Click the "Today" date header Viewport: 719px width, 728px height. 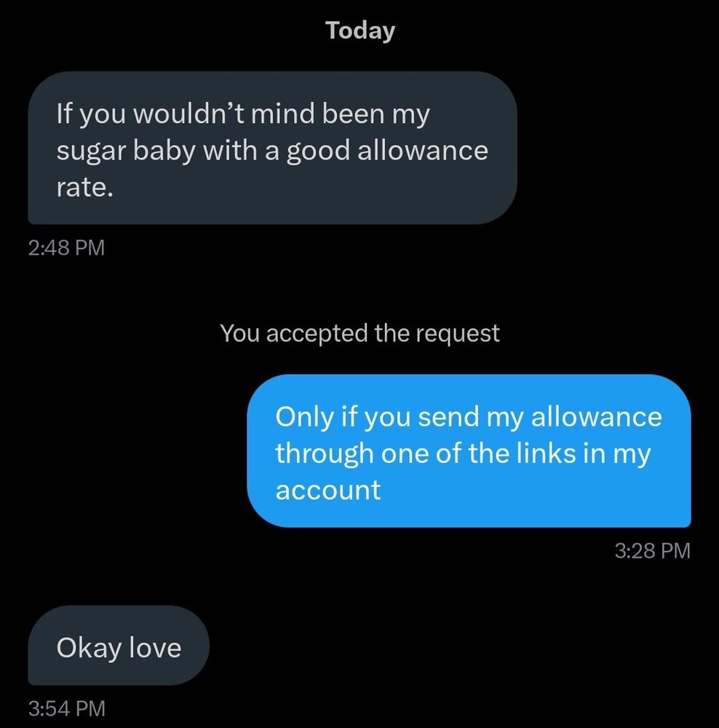coord(360,31)
